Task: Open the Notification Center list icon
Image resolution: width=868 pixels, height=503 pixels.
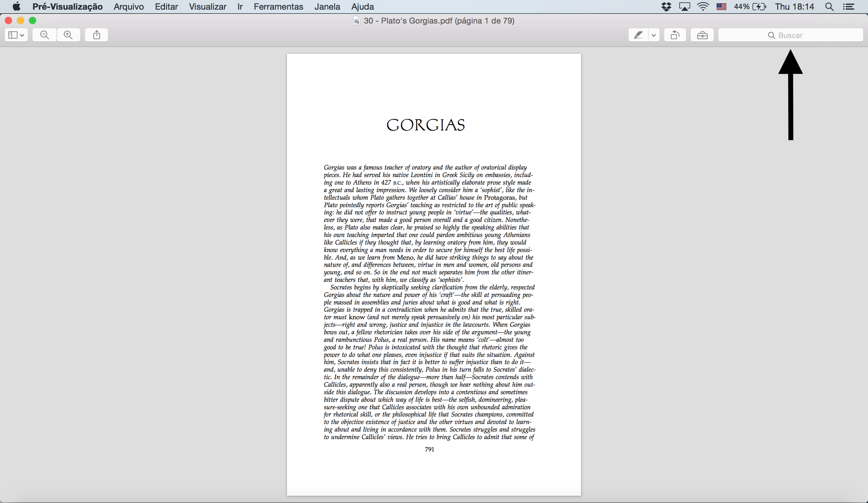Action: tap(848, 7)
